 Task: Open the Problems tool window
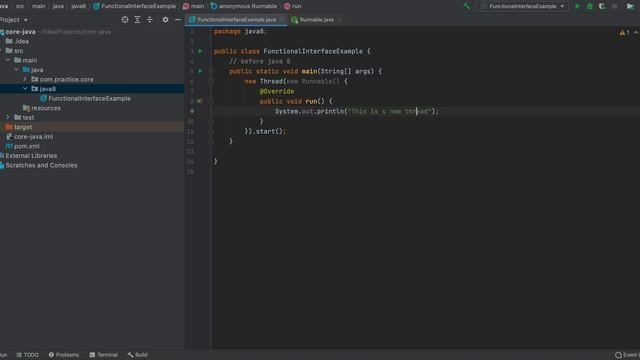[x=64, y=355]
